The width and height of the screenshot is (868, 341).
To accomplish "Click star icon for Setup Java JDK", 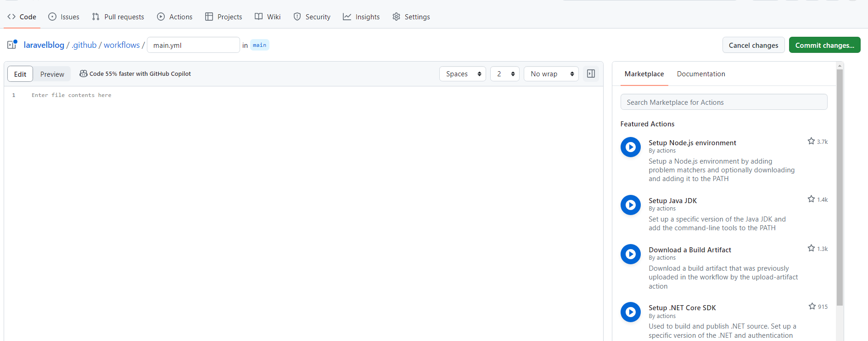I will click(811, 199).
